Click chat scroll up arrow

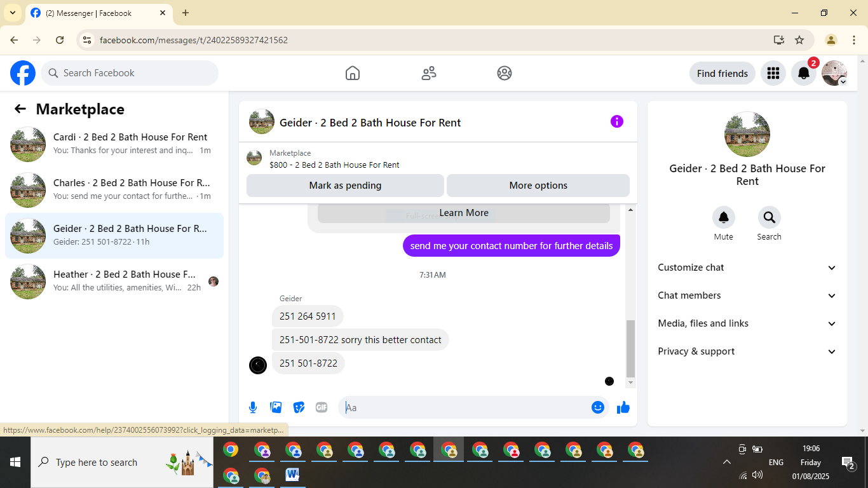(x=630, y=210)
